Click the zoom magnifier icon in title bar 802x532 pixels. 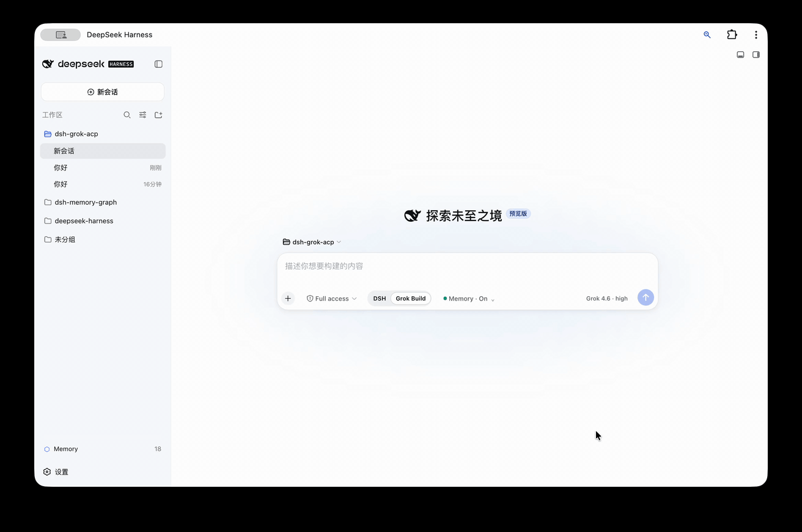[707, 35]
